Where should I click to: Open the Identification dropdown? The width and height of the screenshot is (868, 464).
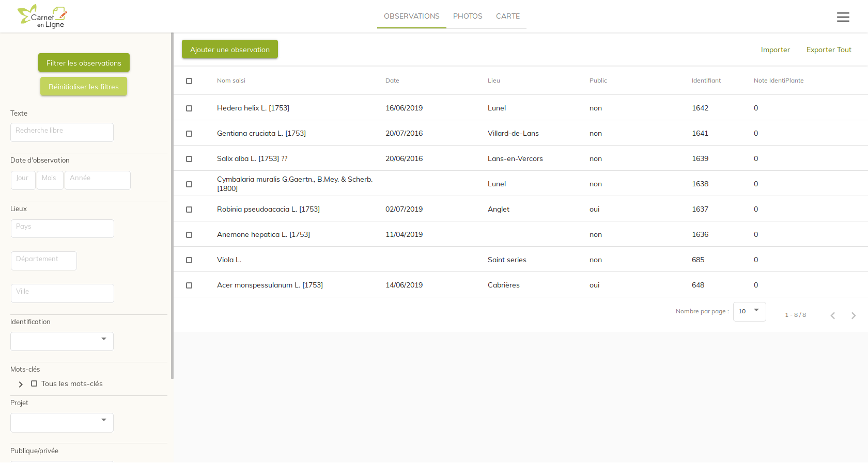(62, 341)
